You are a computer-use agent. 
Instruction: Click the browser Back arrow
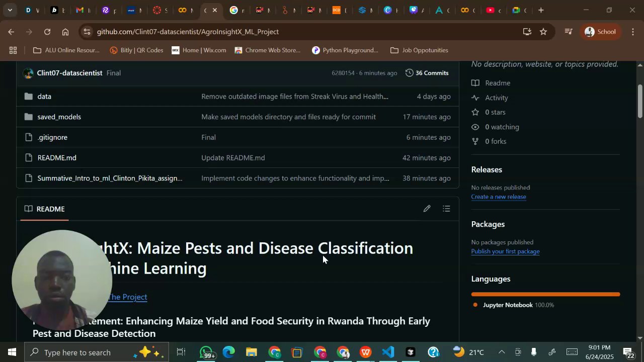pyautogui.click(x=11, y=32)
